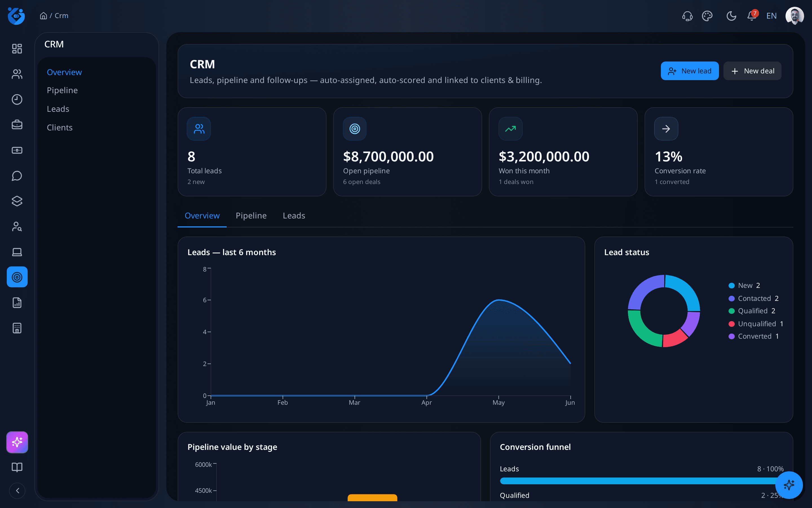Open the clock time-tracking sidebar icon
Screen dimensions: 812x508
tap(17, 99)
